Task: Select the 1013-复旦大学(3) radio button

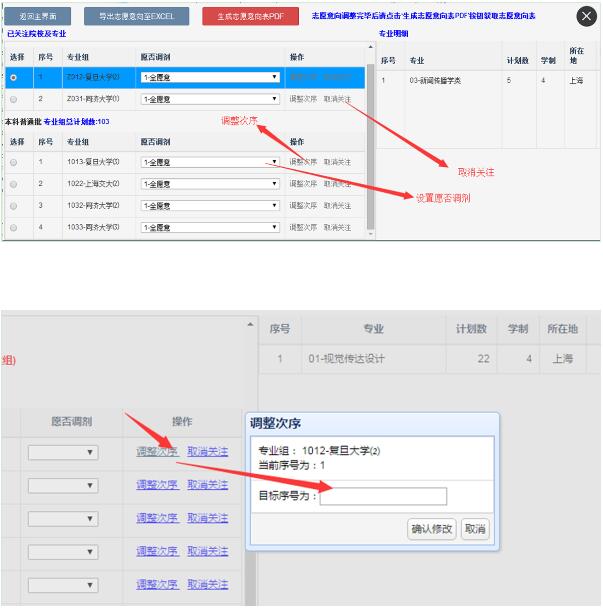Action: tap(14, 162)
